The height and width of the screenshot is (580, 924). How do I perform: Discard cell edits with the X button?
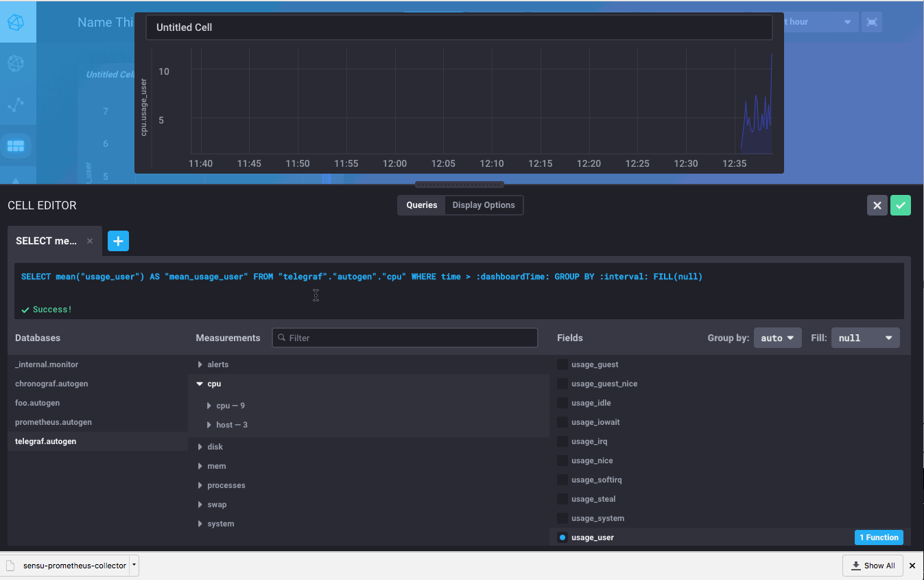[877, 205]
